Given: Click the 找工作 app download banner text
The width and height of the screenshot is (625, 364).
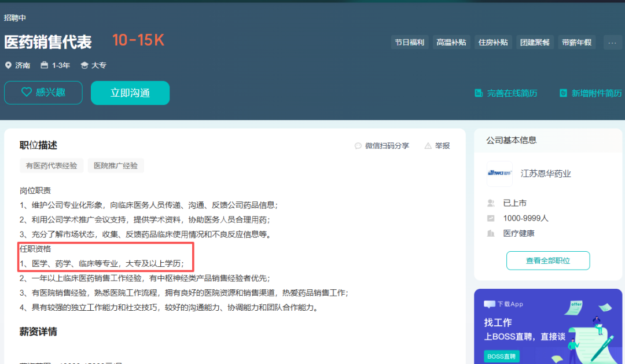Looking at the screenshot, I should [498, 322].
